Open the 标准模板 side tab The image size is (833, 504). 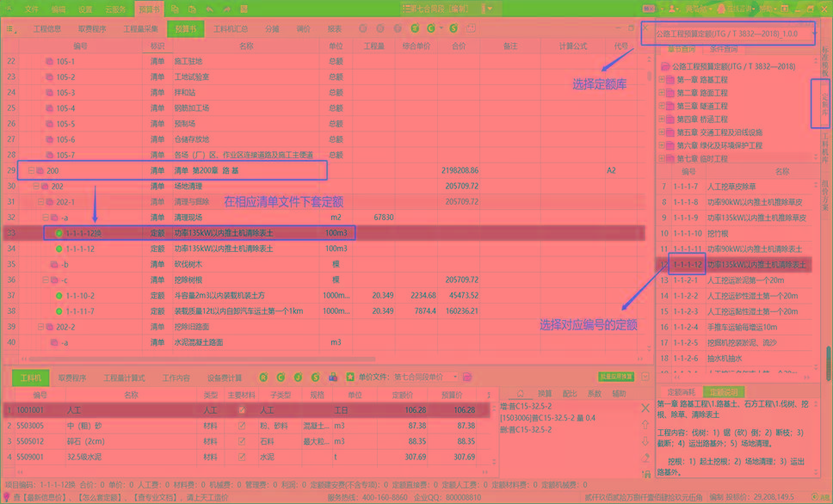(825, 62)
